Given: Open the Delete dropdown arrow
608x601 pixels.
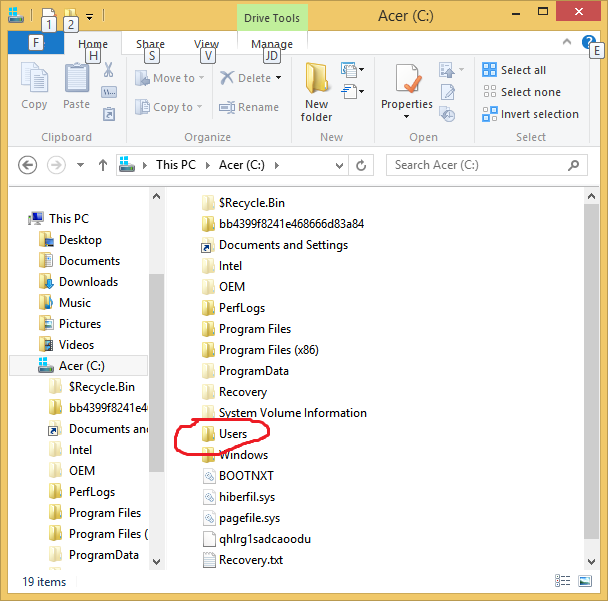Looking at the screenshot, I should tap(278, 78).
